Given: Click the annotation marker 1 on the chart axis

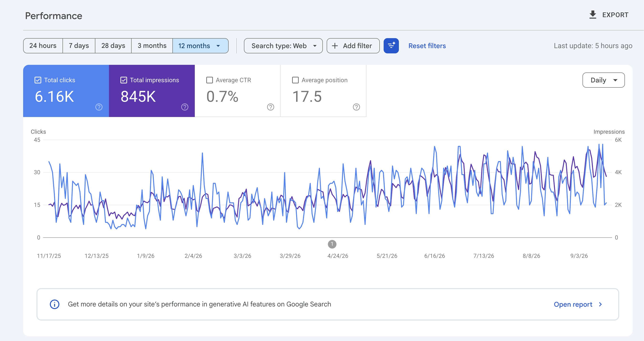Looking at the screenshot, I should [332, 244].
